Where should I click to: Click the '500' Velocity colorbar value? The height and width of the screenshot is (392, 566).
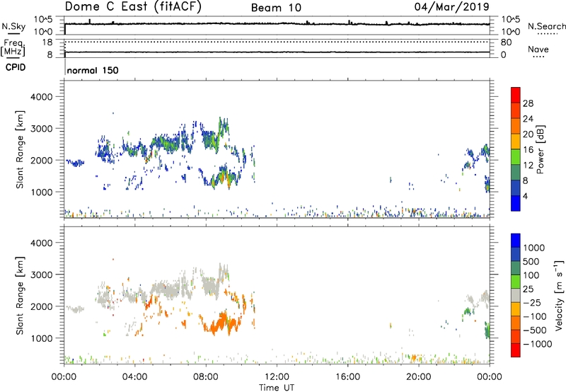[531, 262]
